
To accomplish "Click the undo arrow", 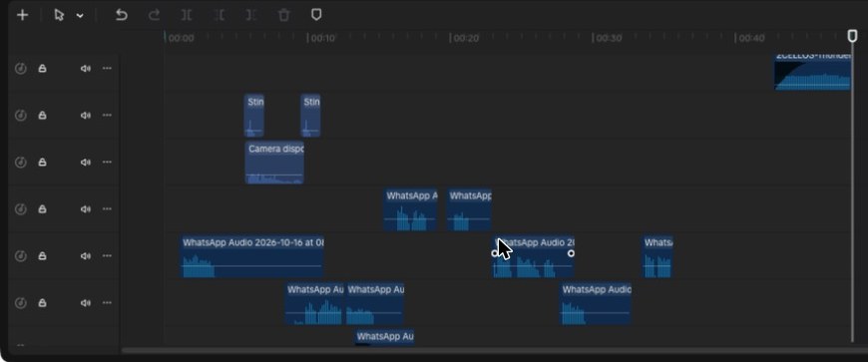I will [122, 16].
